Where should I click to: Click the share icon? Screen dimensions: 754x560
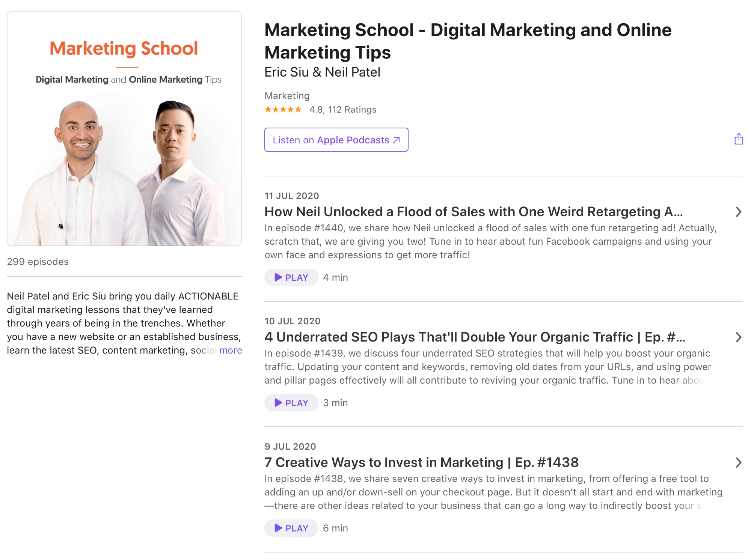(x=739, y=139)
